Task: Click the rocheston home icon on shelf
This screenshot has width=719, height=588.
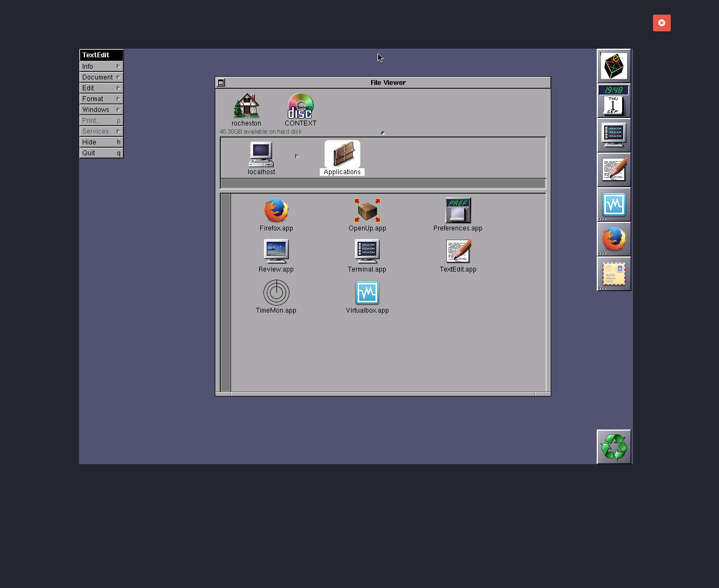Action: tap(246, 105)
